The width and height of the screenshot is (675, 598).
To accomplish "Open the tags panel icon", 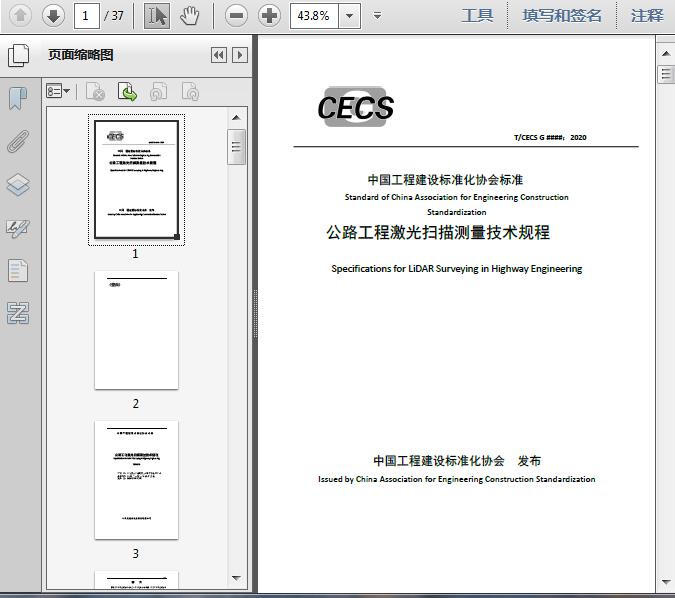I will click(x=18, y=313).
